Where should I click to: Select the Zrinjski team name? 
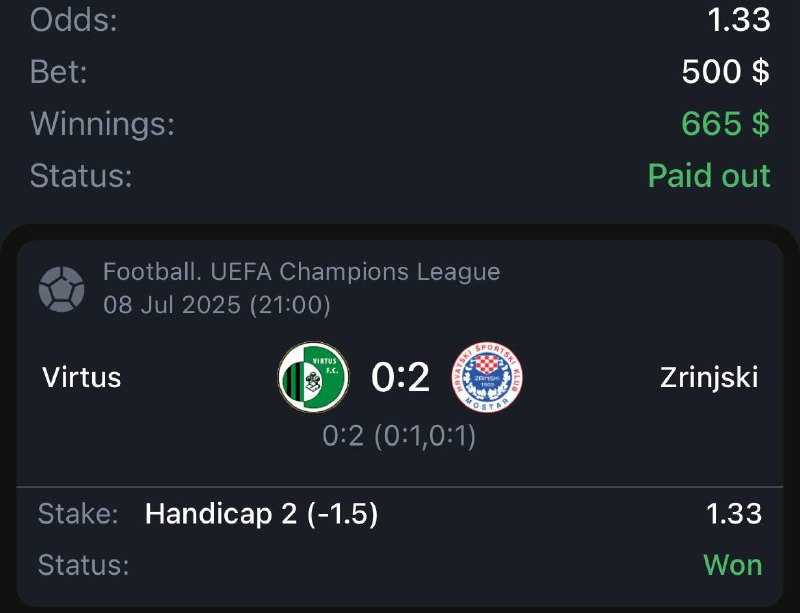point(708,377)
